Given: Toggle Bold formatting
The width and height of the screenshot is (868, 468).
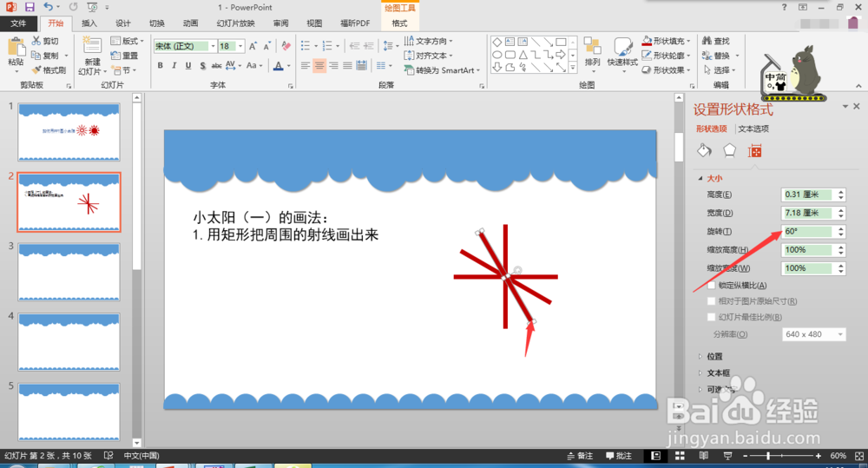Looking at the screenshot, I should [x=160, y=65].
